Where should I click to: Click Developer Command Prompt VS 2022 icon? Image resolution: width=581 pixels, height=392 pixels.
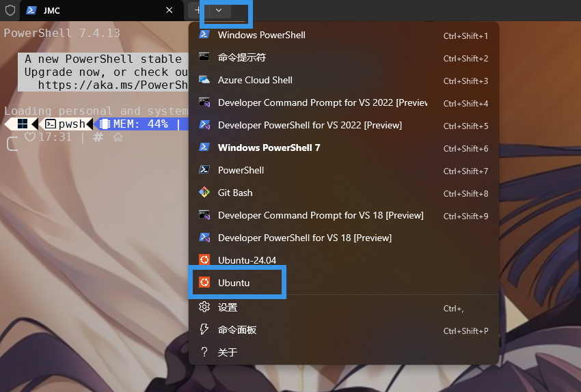point(204,102)
